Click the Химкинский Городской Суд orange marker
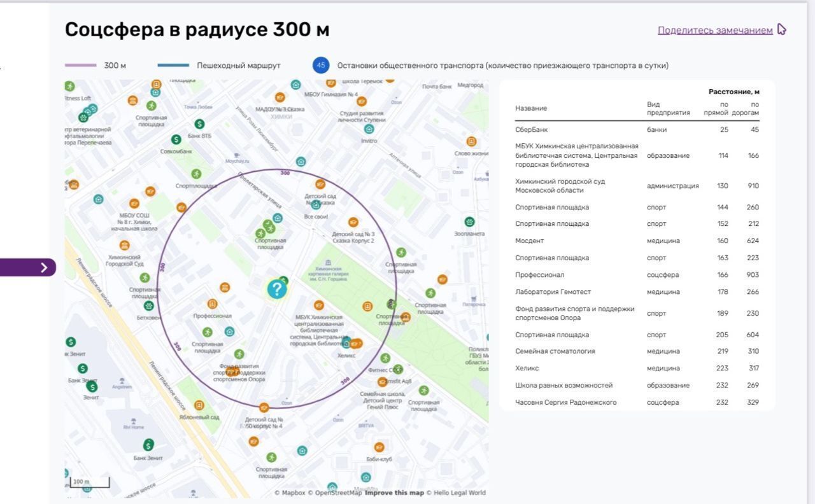 (x=125, y=245)
